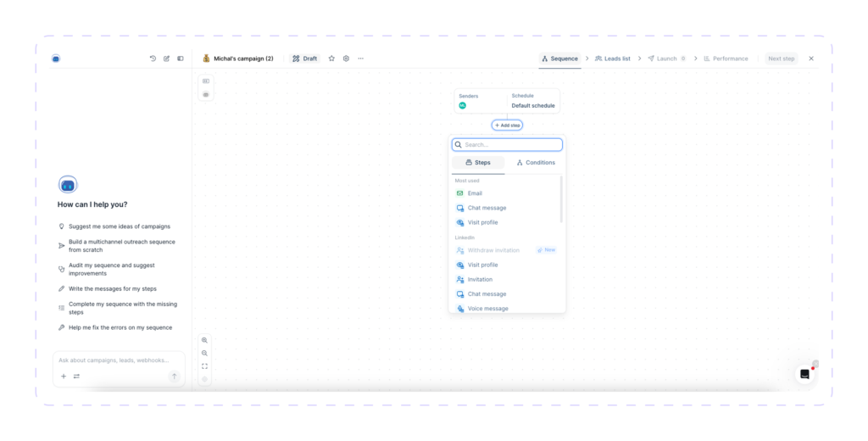868x441 pixels.
Task: Select Withdraw invitation LinkedIn step
Action: click(x=493, y=250)
